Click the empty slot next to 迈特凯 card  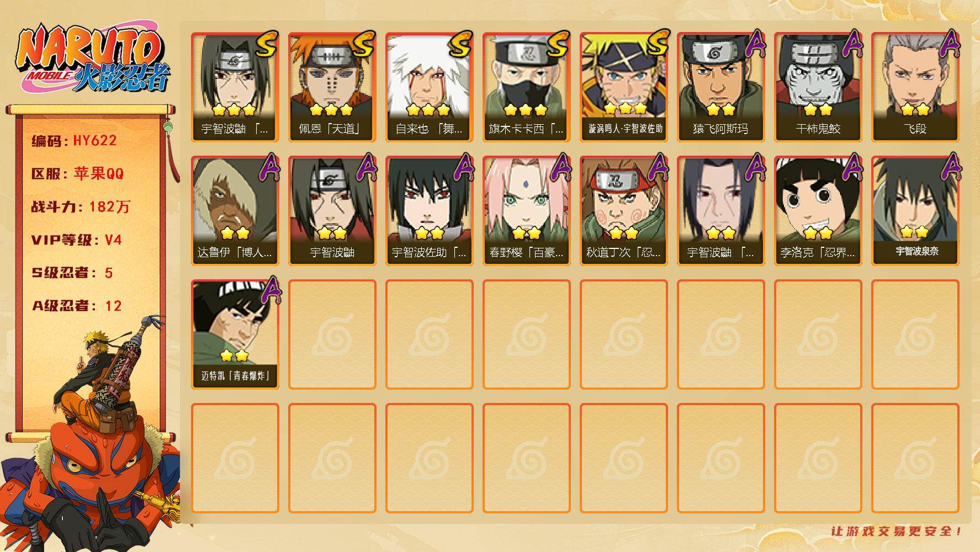pyautogui.click(x=332, y=335)
